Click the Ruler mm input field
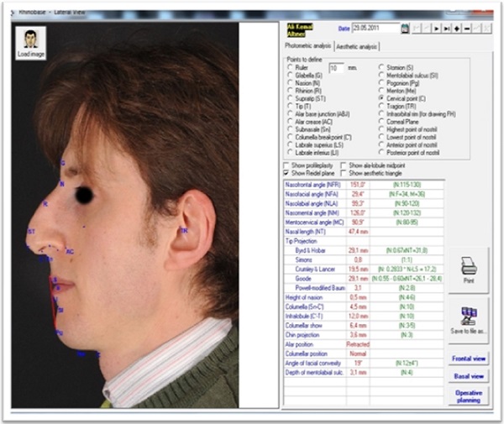Image resolution: width=504 pixels, height=424 pixels. pyautogui.click(x=336, y=66)
